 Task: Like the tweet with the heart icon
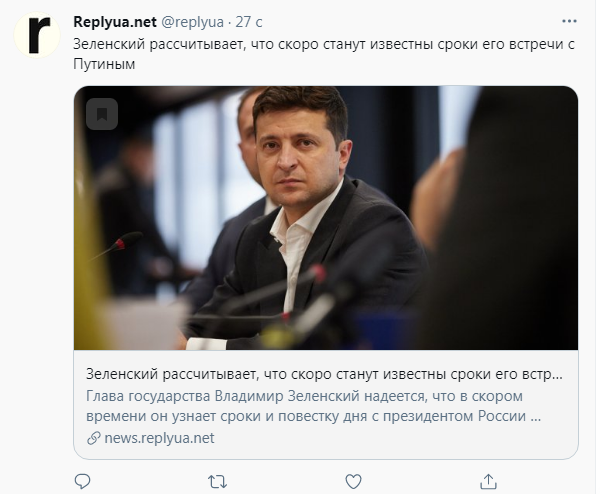(x=353, y=481)
